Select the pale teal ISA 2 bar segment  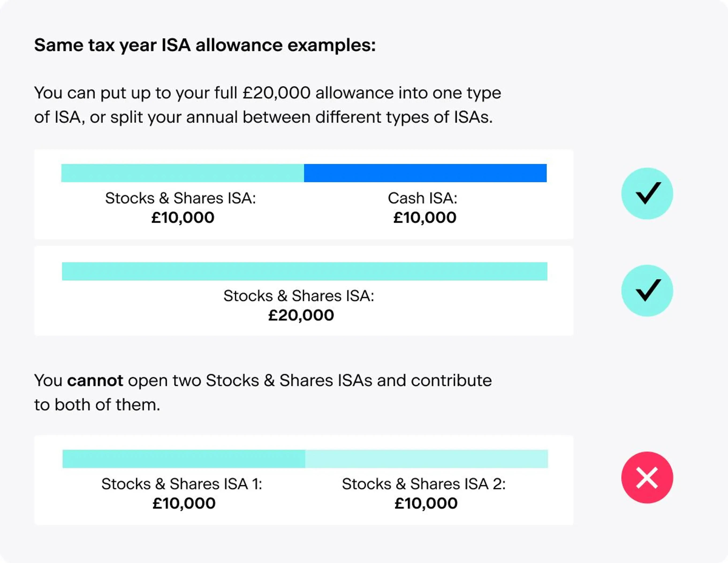tap(426, 459)
